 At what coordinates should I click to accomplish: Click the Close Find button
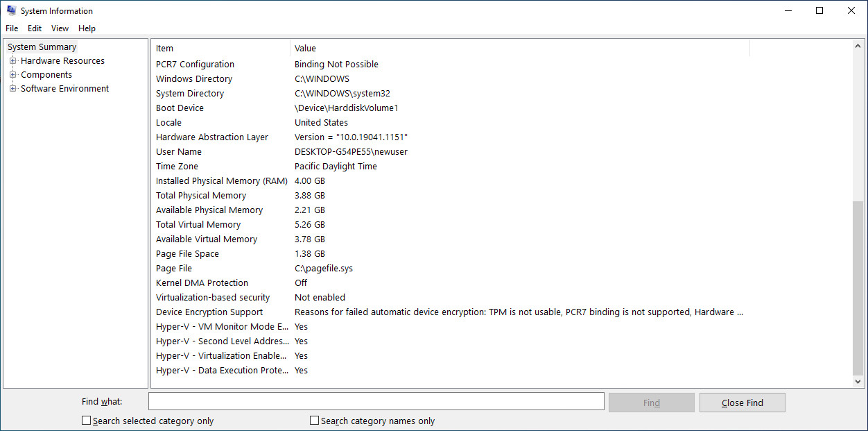coord(742,403)
